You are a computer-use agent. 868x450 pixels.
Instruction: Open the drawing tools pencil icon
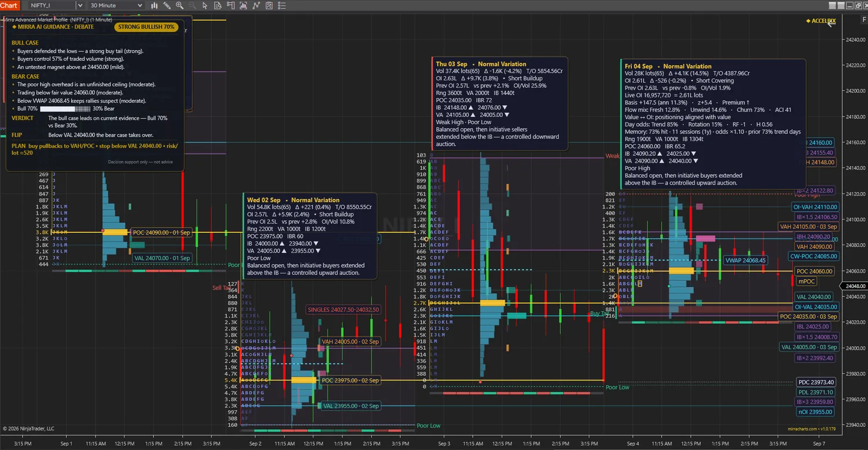click(167, 5)
